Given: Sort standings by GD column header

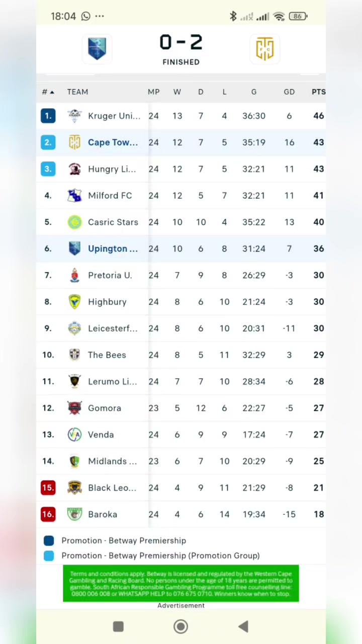Looking at the screenshot, I should (x=289, y=92).
